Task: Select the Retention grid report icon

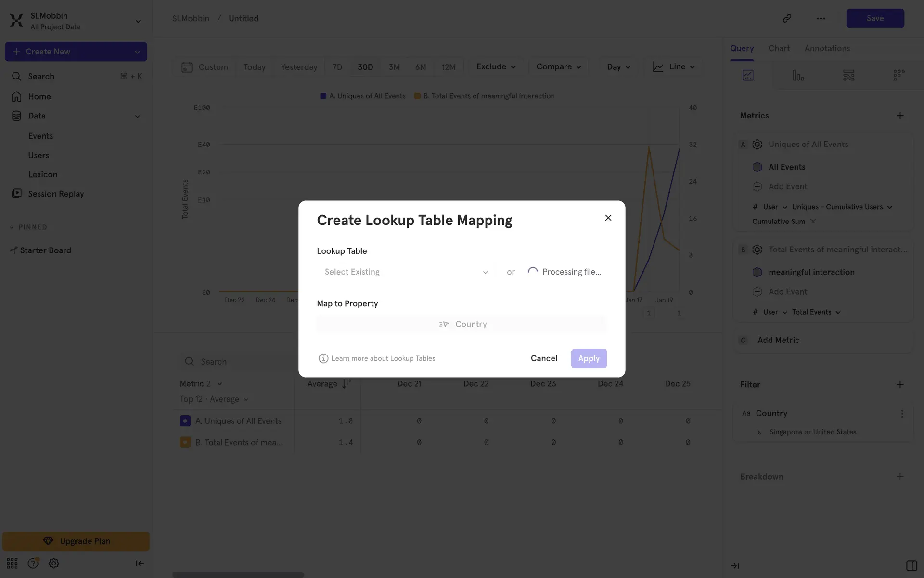Action: point(898,75)
